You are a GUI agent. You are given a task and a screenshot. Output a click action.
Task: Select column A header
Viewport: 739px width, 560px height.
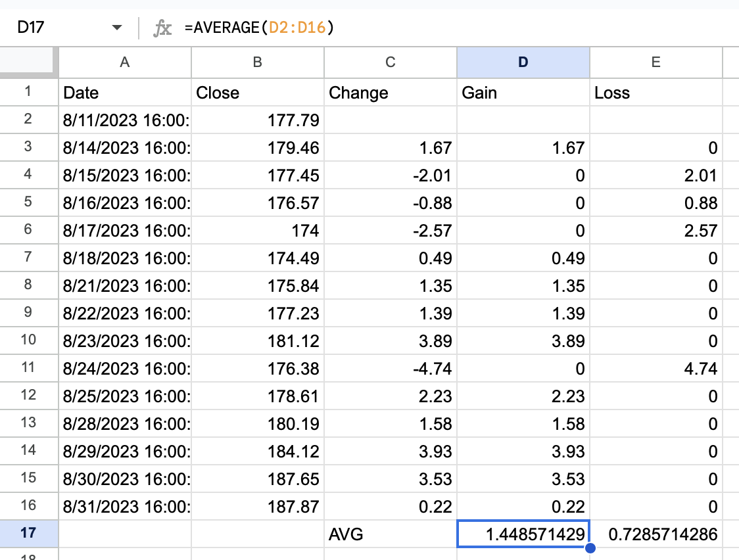tap(125, 62)
